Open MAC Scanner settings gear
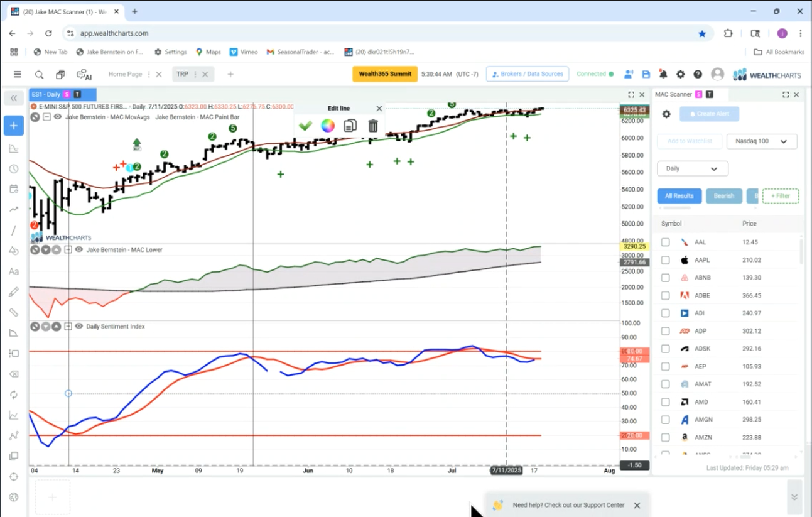The image size is (812, 517). pos(666,114)
